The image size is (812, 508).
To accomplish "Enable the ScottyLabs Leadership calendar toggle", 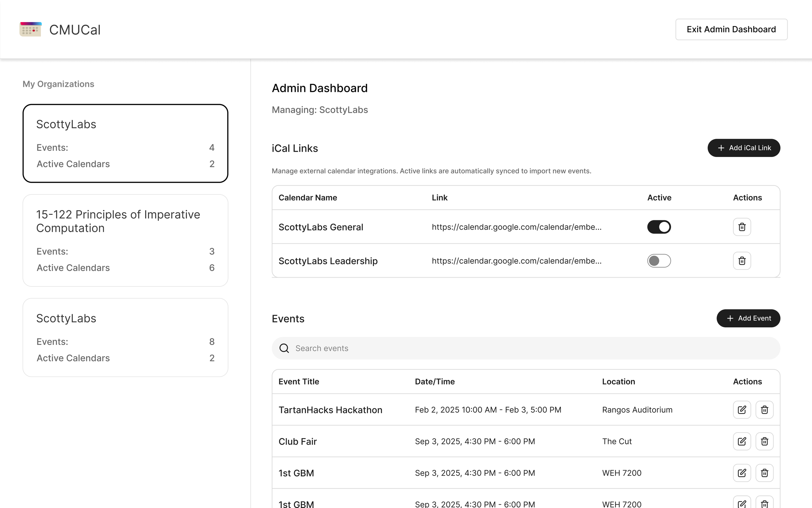I will [659, 261].
